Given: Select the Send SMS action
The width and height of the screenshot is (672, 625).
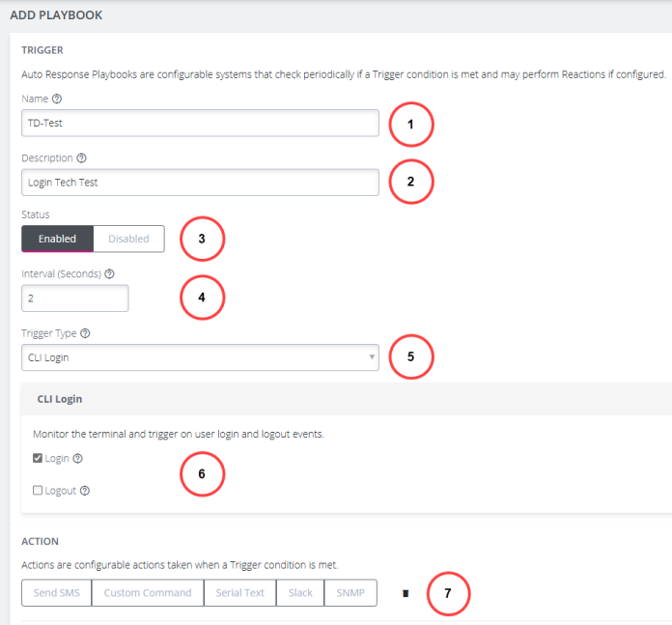Looking at the screenshot, I should tap(57, 593).
